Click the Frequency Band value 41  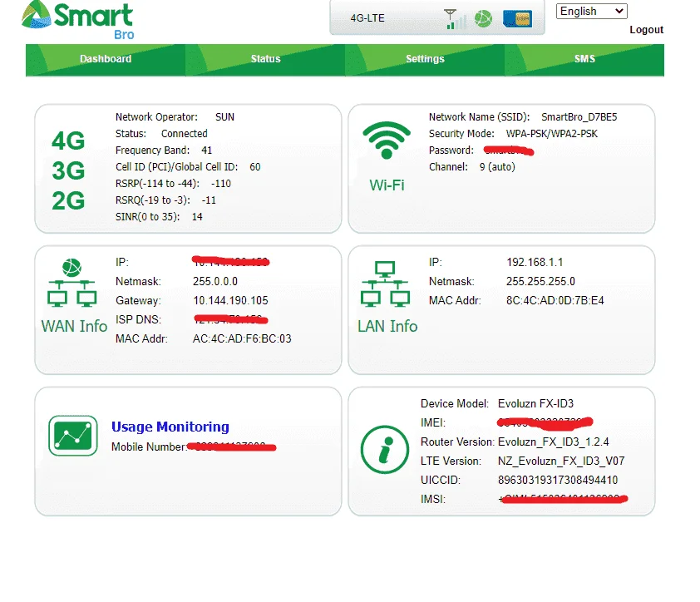tap(207, 150)
